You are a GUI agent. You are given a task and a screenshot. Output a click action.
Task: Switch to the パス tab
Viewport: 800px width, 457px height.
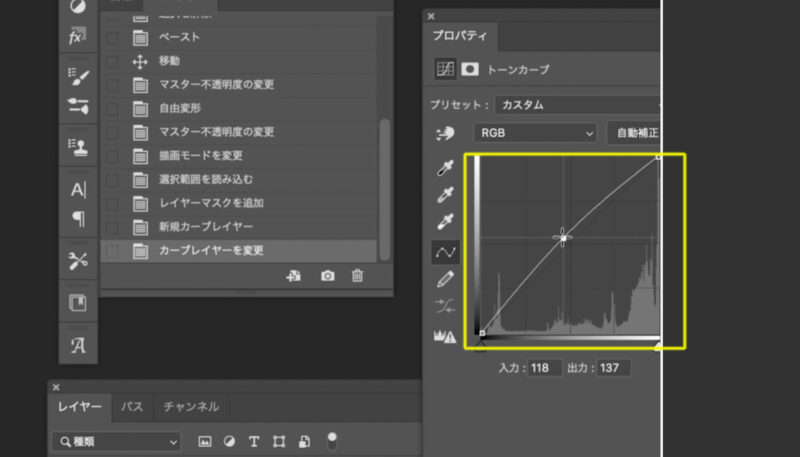tap(132, 407)
